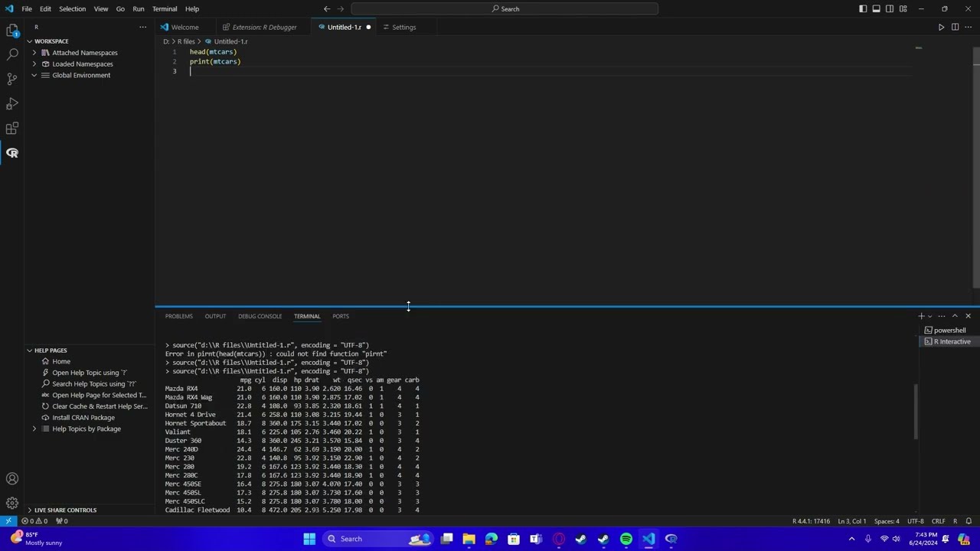980x551 pixels.
Task: Open the Explorer view in activity bar
Action: (x=12, y=31)
